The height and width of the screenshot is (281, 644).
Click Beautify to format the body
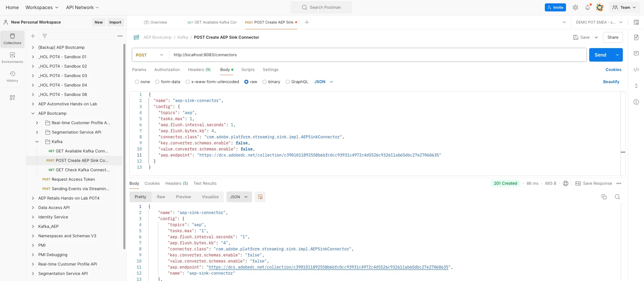tap(611, 82)
